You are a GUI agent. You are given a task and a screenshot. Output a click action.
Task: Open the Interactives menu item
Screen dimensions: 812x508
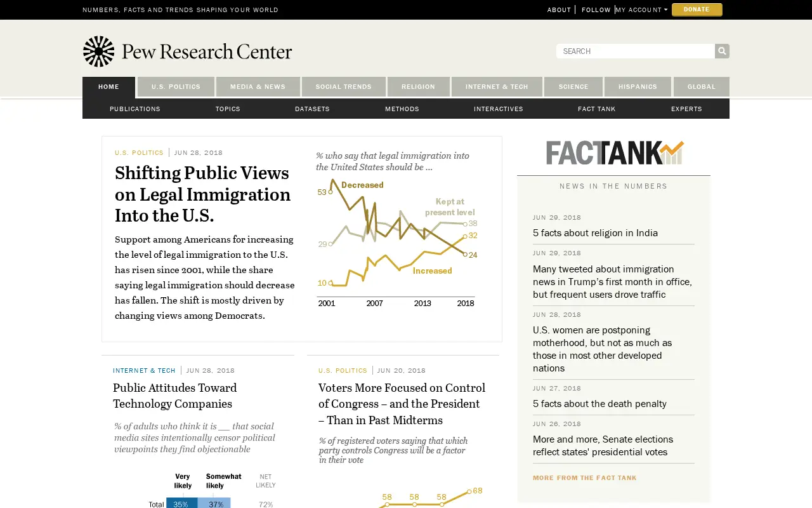coord(499,109)
